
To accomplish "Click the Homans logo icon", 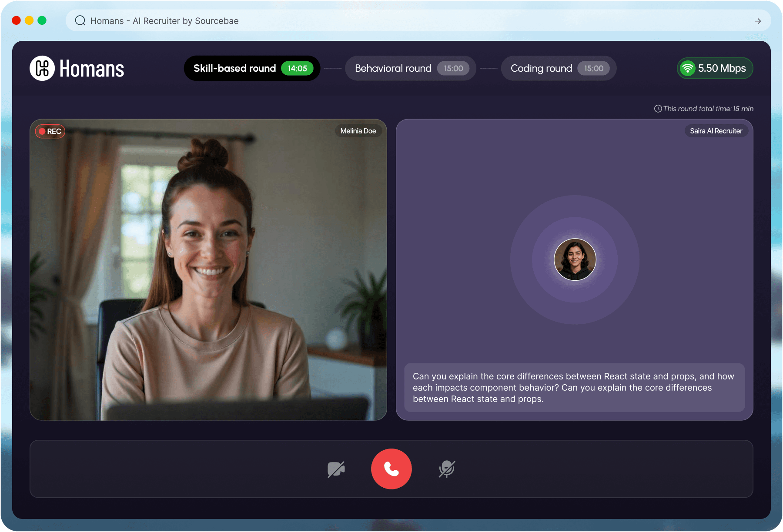I will [42, 68].
